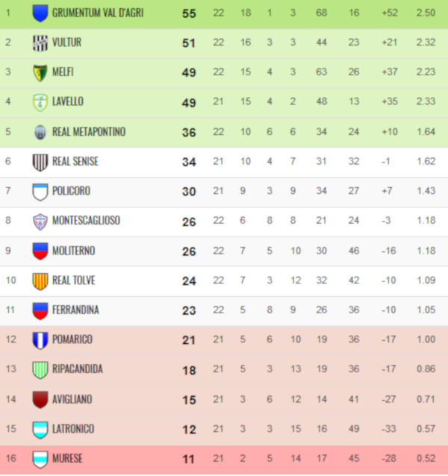The width and height of the screenshot is (448, 476).
Task: Select the red-yellow striped Real Tolve shield
Action: click(x=40, y=281)
